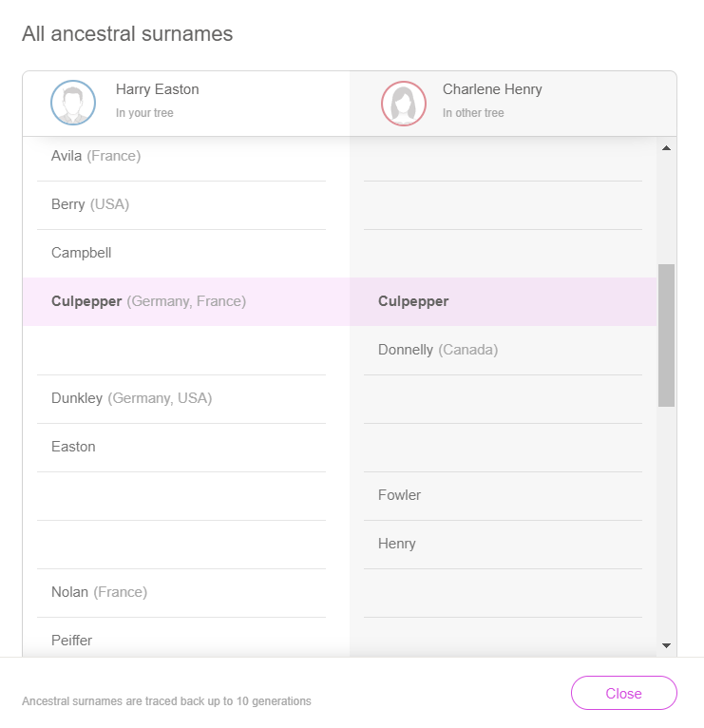Select the Berry (USA) surname
The height and width of the screenshot is (728, 704).
(x=90, y=204)
